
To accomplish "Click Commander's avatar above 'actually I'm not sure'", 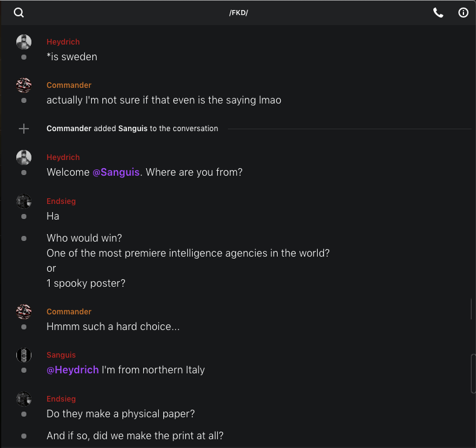I will coord(24,85).
